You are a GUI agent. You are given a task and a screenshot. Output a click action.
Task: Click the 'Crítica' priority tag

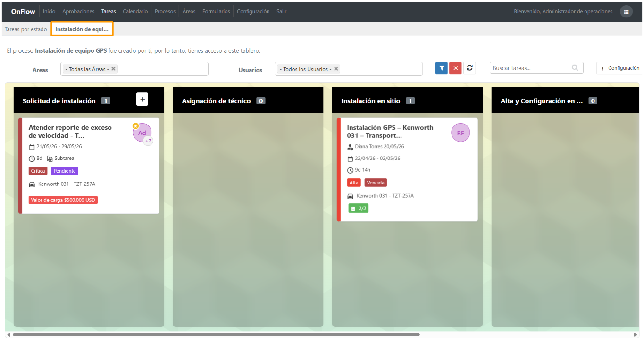pos(38,171)
